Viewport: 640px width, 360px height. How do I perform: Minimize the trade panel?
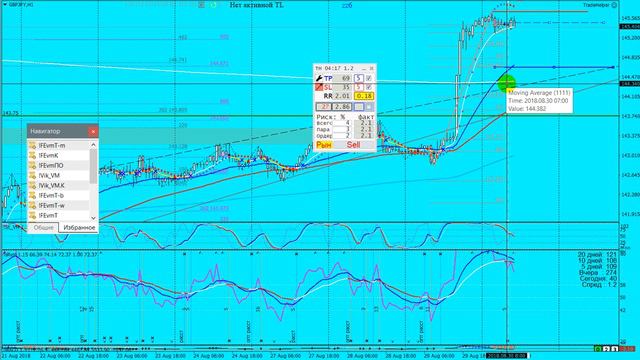(x=364, y=68)
